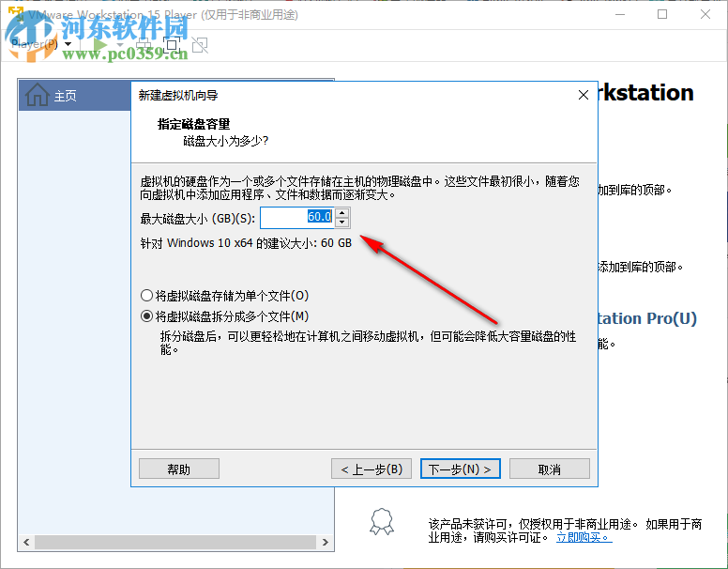728x569 pixels.
Task: Click the green power-on play button
Action: click(x=99, y=45)
